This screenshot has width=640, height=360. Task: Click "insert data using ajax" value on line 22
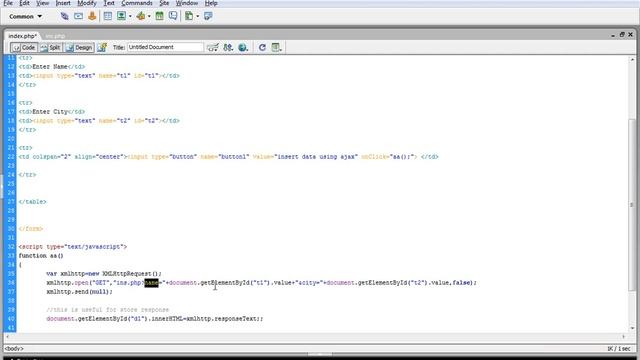pos(316,157)
